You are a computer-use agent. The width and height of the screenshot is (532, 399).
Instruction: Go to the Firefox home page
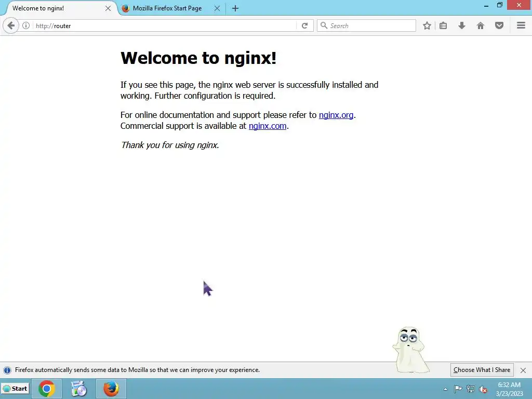pyautogui.click(x=481, y=26)
